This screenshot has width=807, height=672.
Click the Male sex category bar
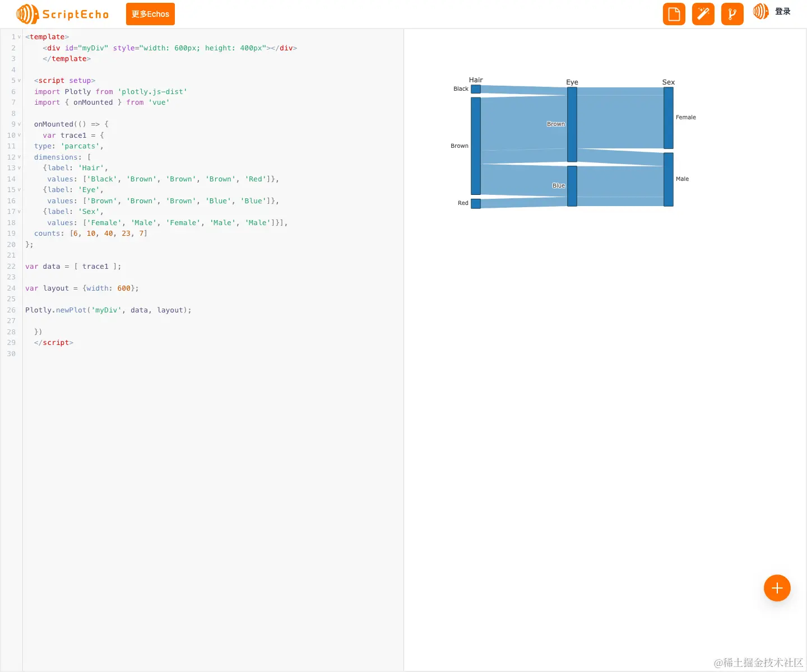[x=669, y=180]
